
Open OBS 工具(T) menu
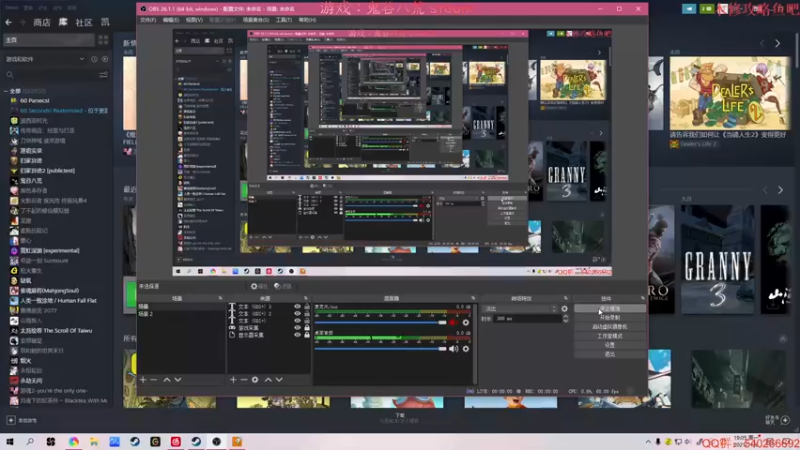(x=283, y=20)
